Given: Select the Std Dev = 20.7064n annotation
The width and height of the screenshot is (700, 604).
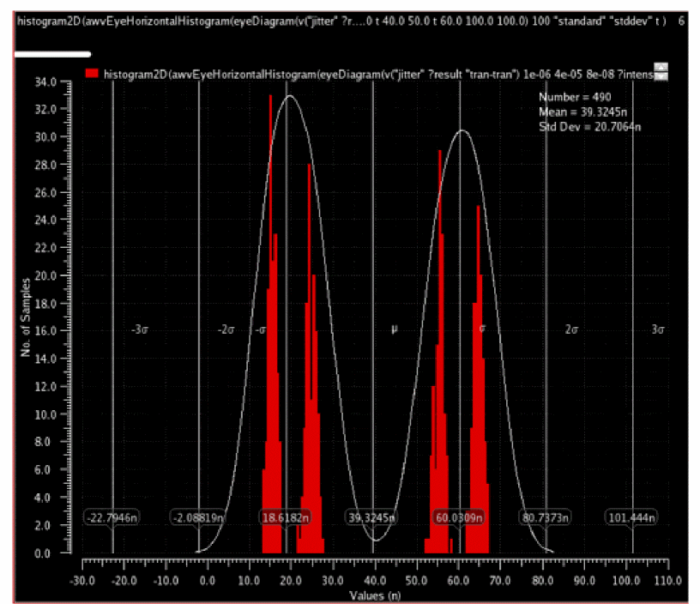Looking at the screenshot, I should [x=589, y=127].
